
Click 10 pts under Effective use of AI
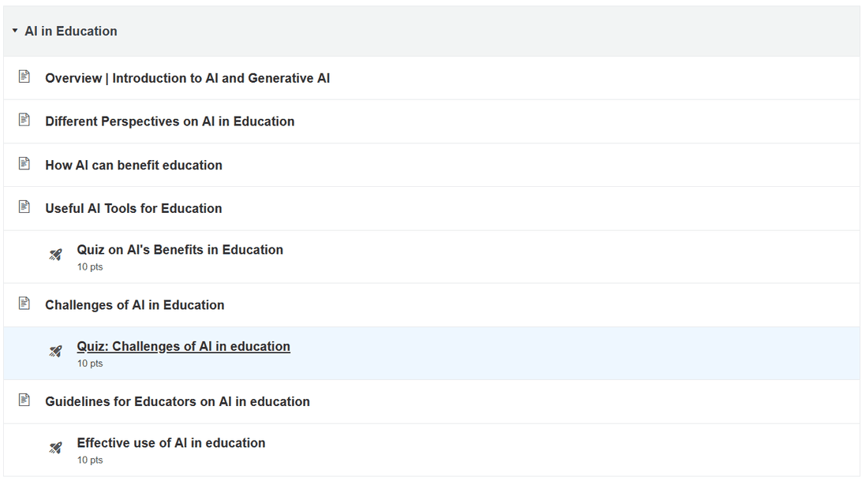pos(90,460)
